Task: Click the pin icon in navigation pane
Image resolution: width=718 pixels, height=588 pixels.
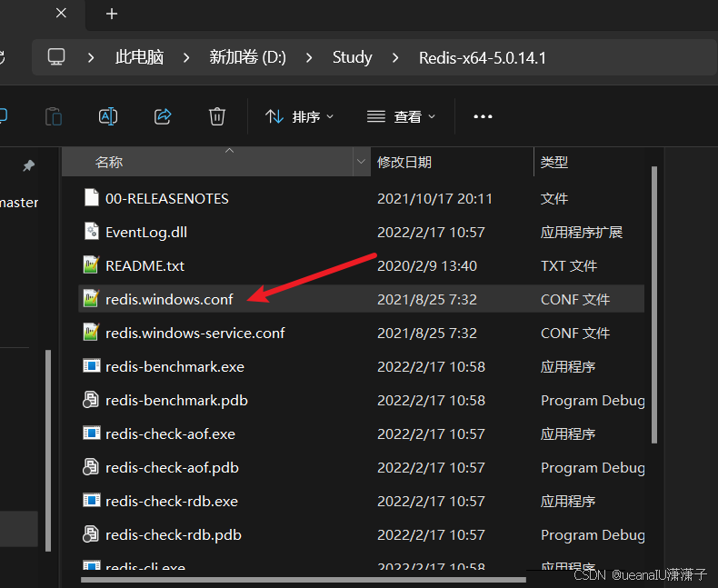Action: [28, 165]
